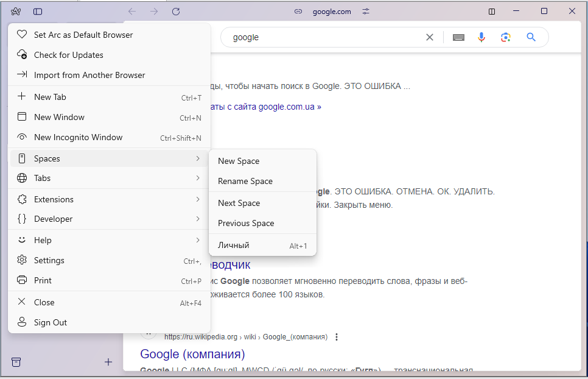Expand the Developer submenu chevron
588x379 pixels.
198,219
